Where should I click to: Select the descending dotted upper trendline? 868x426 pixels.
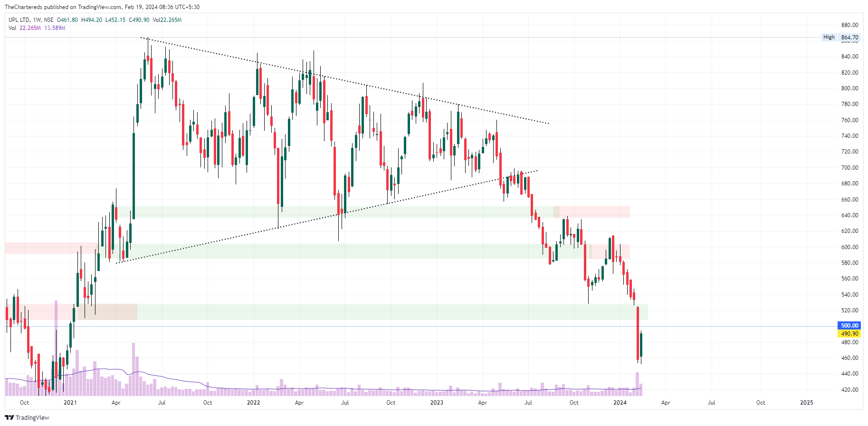344,80
